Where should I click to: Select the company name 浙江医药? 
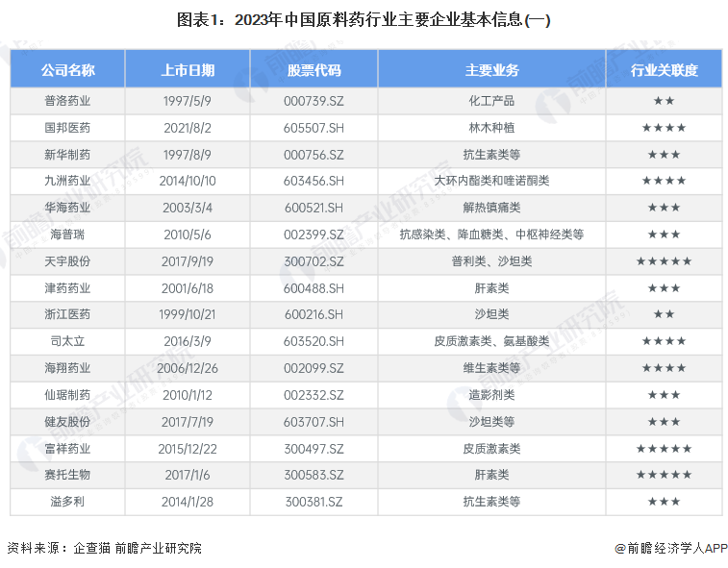click(x=67, y=314)
